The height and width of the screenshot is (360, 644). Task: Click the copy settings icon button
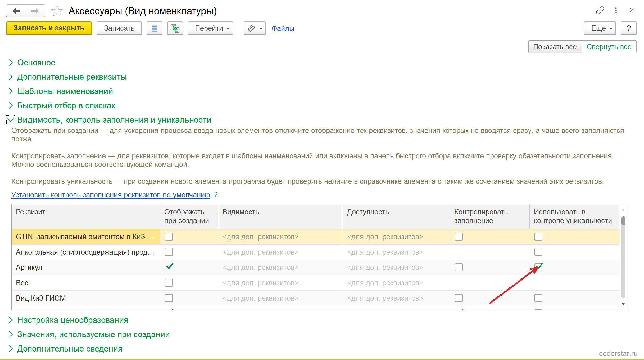(175, 28)
